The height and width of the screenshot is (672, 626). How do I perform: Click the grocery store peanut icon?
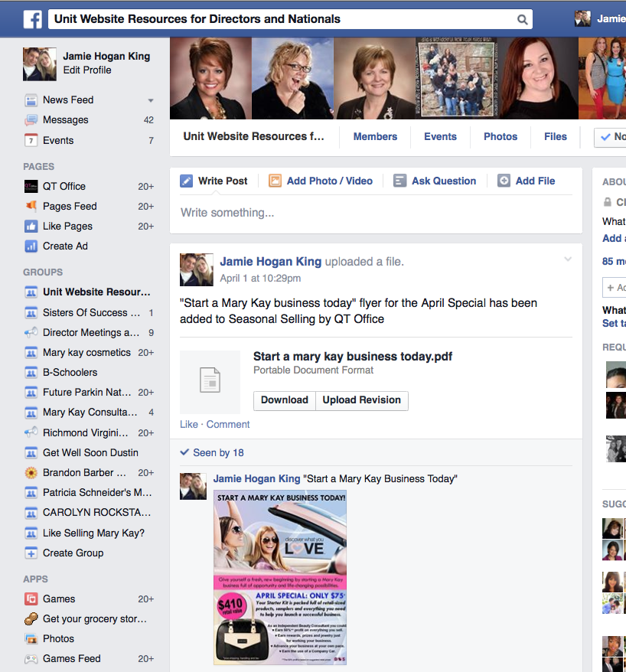pos(31,619)
